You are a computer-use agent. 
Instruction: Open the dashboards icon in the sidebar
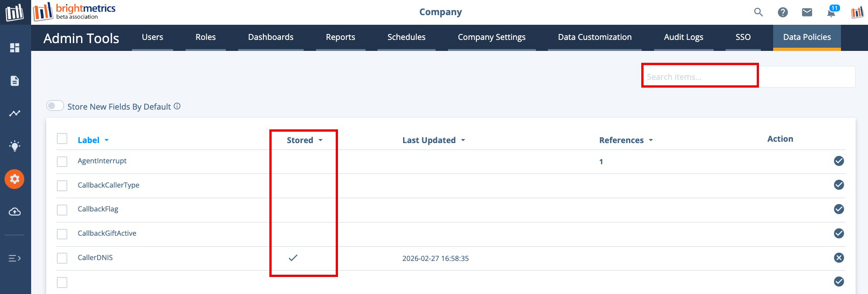click(15, 48)
